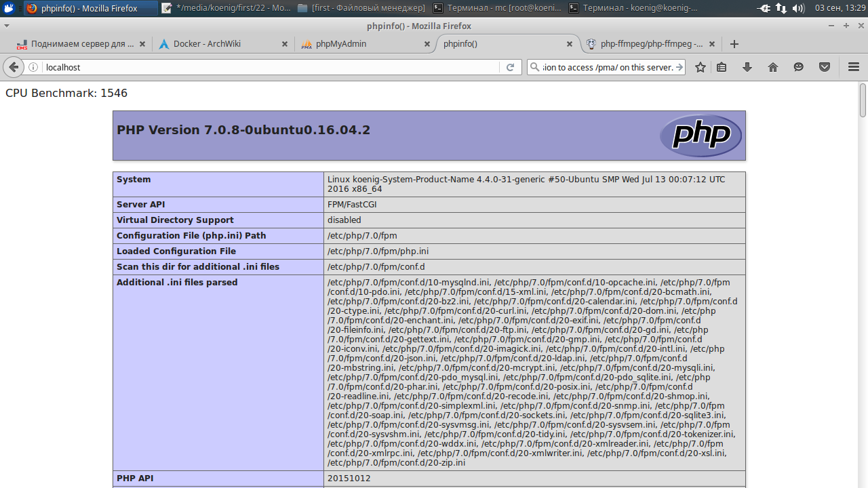This screenshot has width=868, height=488.
Task: Click the localhost address bar
Action: pos(271,67)
